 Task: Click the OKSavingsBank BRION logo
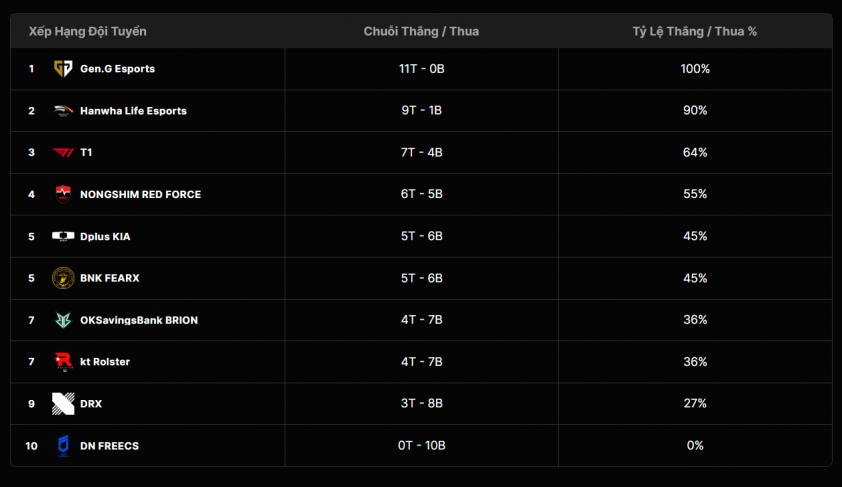coord(63,320)
